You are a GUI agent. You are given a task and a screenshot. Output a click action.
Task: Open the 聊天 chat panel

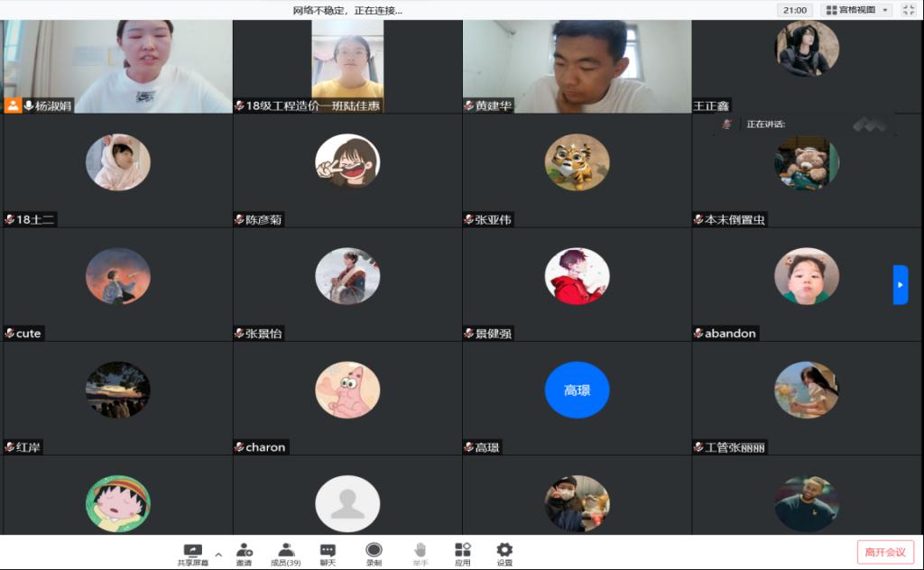pyautogui.click(x=328, y=550)
